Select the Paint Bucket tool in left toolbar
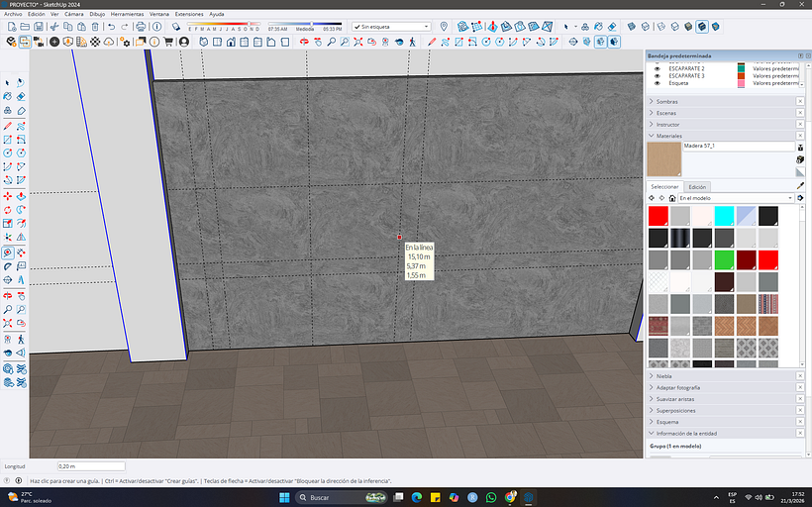The width and height of the screenshot is (812, 507). pyautogui.click(x=8, y=96)
